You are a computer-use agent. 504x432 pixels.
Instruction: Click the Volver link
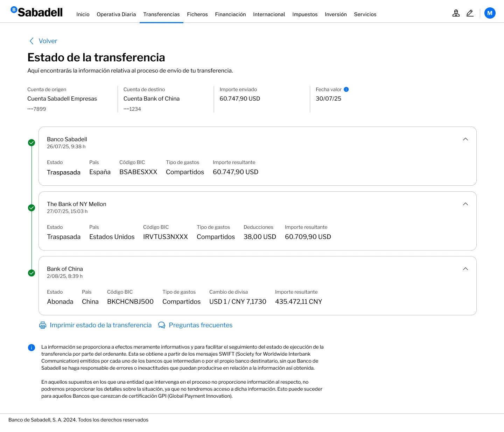point(48,41)
